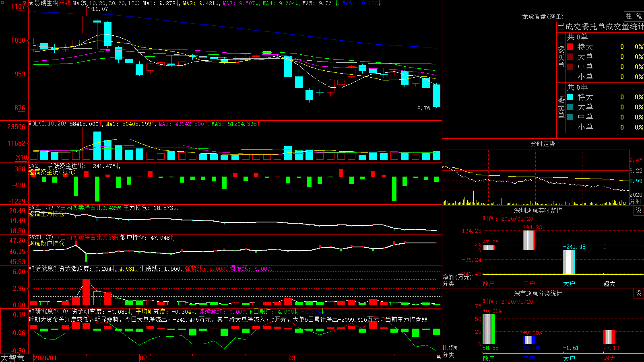Click the dark red 大单 buy order swatch
Viewport: 644px width, 362px height.
(x=570, y=57)
